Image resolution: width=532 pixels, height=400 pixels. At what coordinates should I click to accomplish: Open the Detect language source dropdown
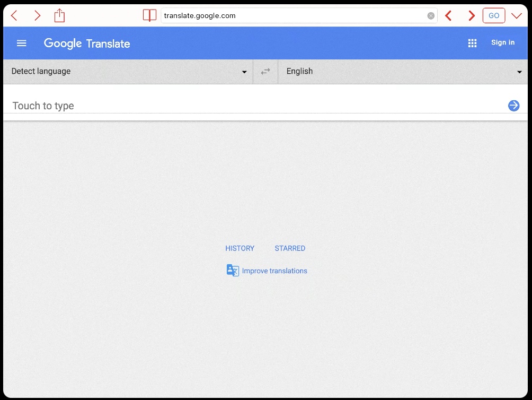128,72
